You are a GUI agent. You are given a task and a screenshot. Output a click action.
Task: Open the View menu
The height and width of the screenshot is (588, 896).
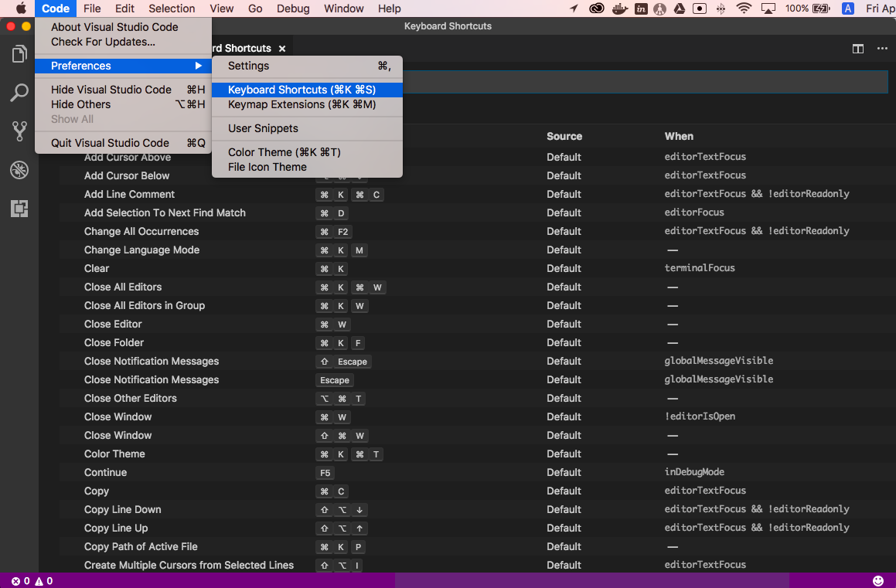point(221,8)
